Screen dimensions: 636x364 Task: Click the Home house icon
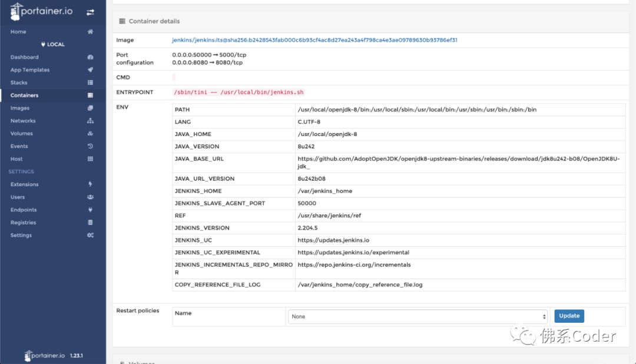[x=90, y=32]
